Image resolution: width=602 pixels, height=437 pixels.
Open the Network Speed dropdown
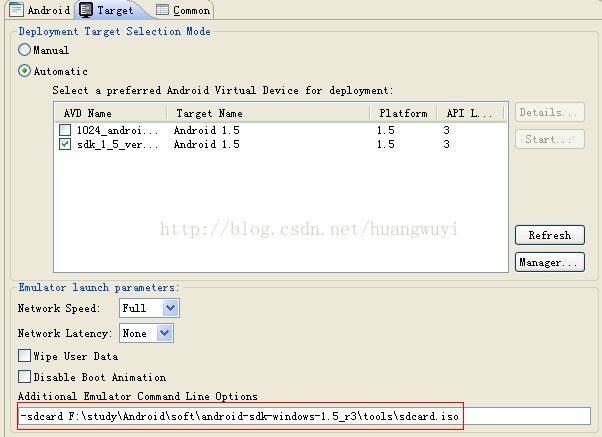pos(149,308)
